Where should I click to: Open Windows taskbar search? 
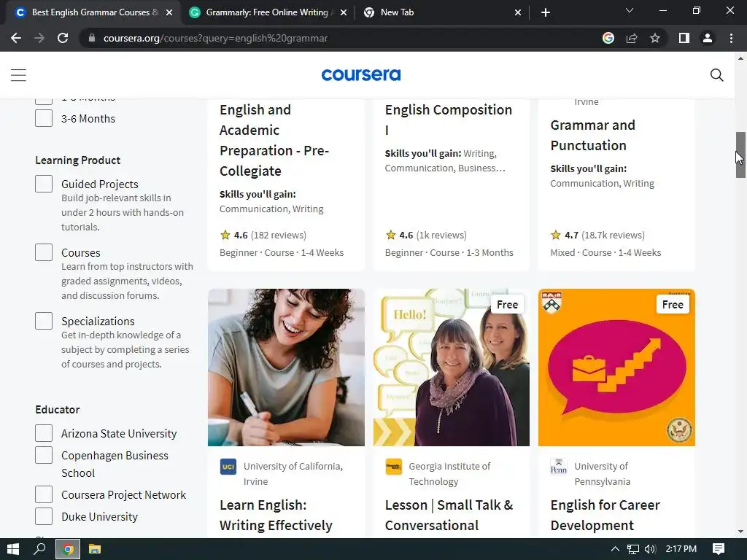(39, 549)
